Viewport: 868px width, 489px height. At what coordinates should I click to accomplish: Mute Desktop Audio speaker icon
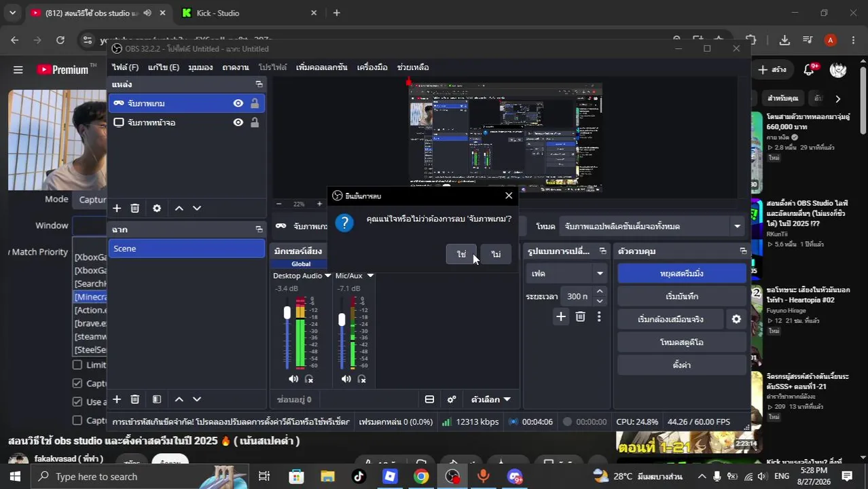pyautogui.click(x=293, y=379)
